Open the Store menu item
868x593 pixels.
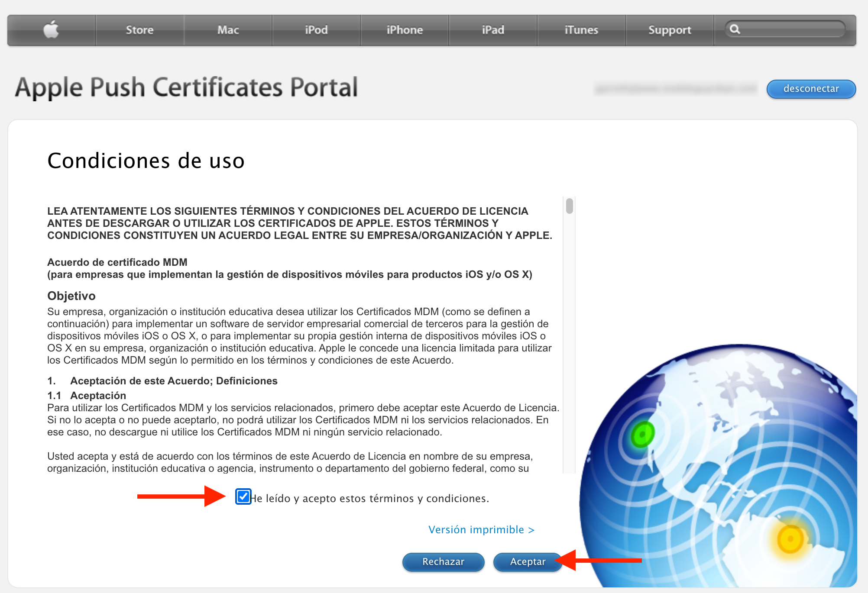click(x=139, y=30)
